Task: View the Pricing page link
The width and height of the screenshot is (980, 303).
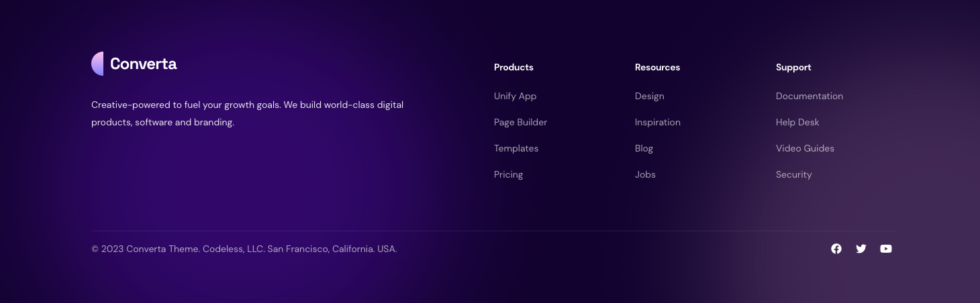Action: tap(508, 174)
